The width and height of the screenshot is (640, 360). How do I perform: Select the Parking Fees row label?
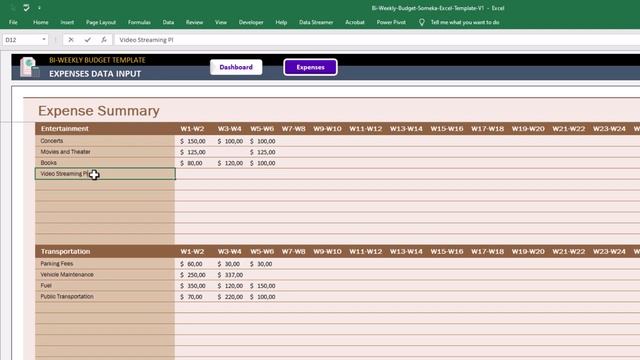57,264
